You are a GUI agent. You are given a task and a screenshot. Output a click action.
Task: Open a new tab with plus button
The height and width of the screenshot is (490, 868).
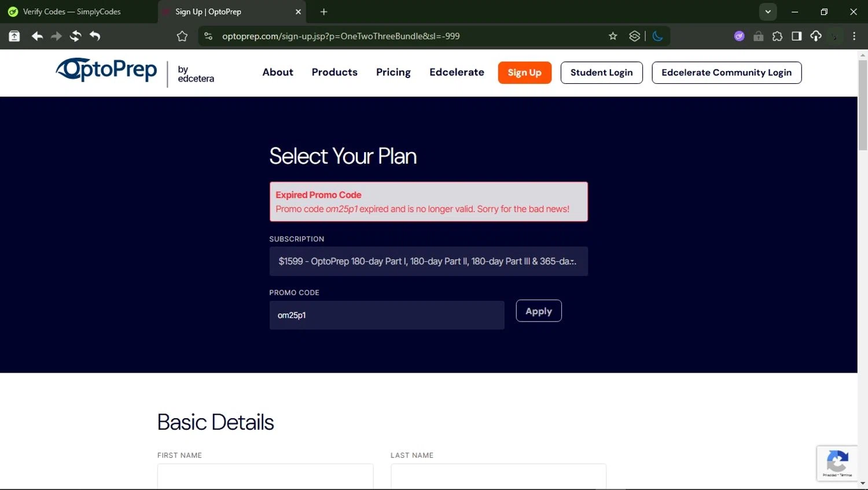tap(324, 12)
